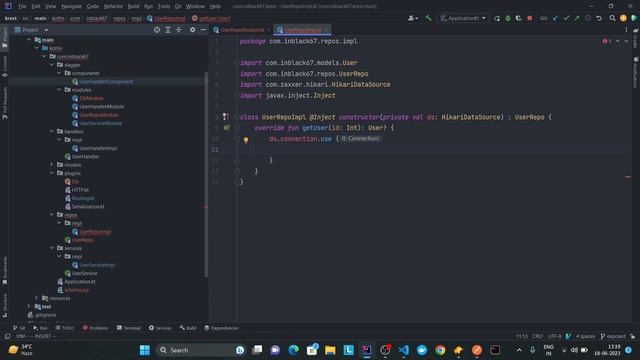Open the Build menu

[133, 7]
